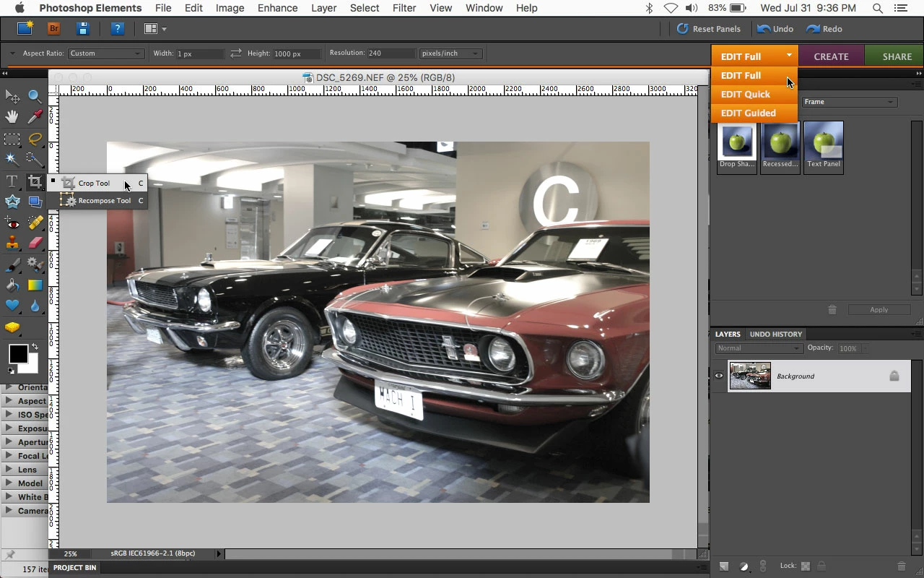
Task: Select the Hand tool
Action: tap(12, 117)
